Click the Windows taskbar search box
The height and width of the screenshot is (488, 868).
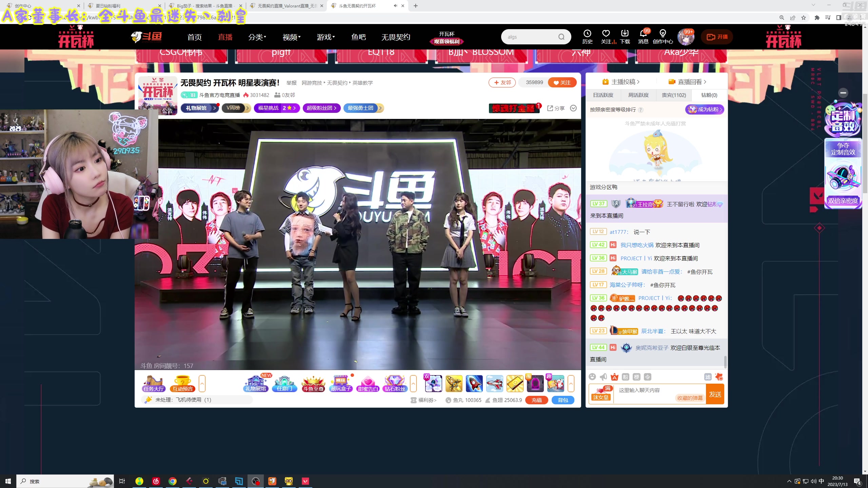pyautogui.click(x=65, y=481)
